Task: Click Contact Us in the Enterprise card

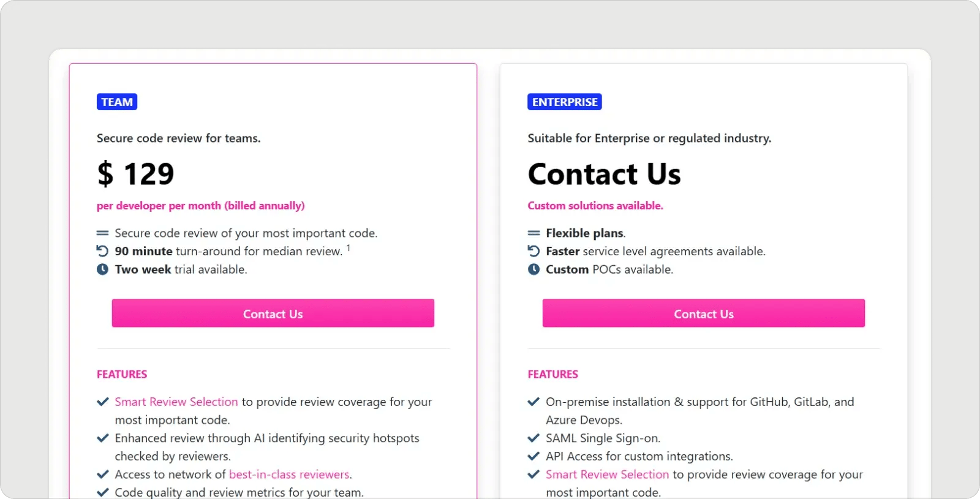Action: click(703, 313)
